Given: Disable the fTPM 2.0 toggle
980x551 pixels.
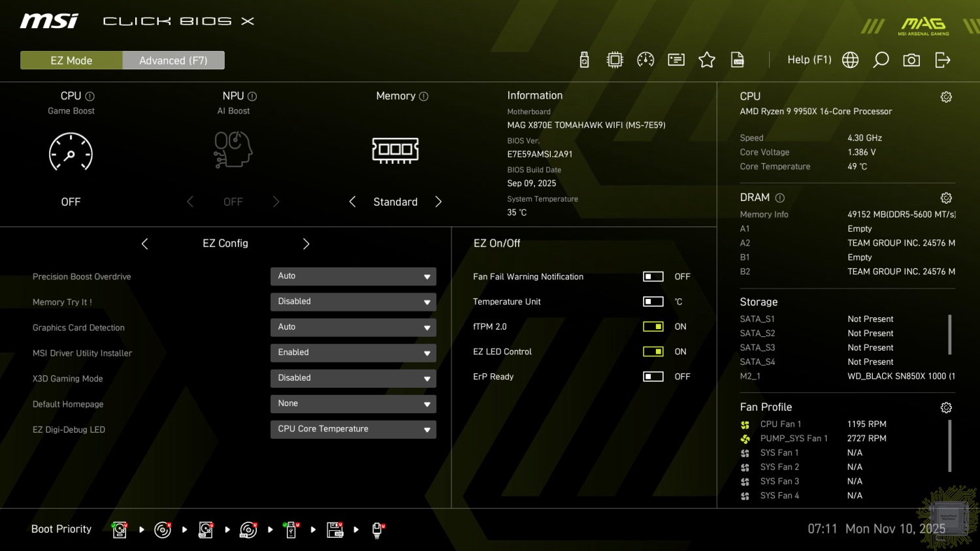Looking at the screenshot, I should pos(653,326).
